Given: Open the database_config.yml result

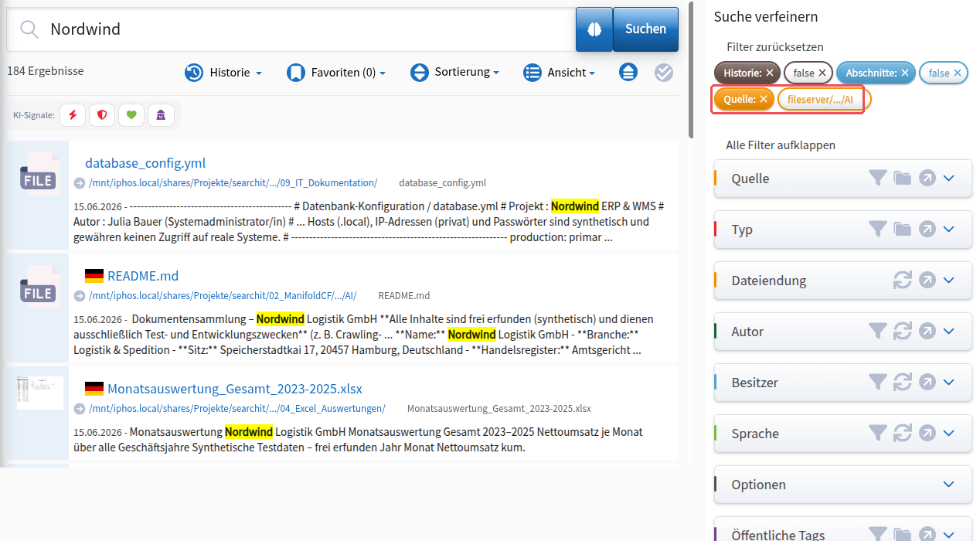Looking at the screenshot, I should click(145, 163).
